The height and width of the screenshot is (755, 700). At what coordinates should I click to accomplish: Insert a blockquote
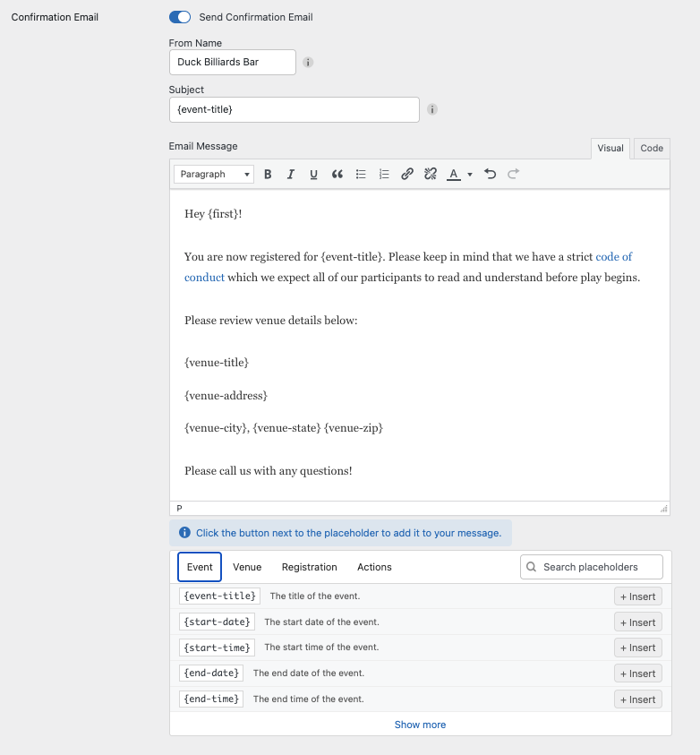337,175
